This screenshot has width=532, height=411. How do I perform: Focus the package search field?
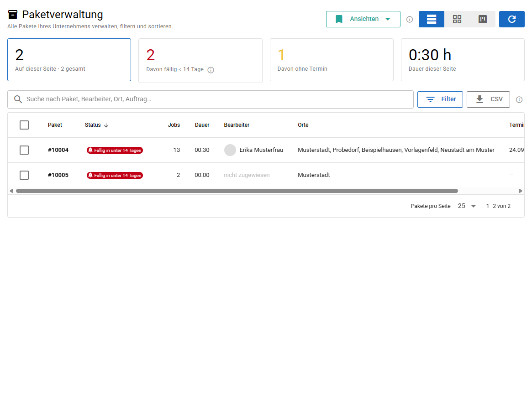[211, 99]
